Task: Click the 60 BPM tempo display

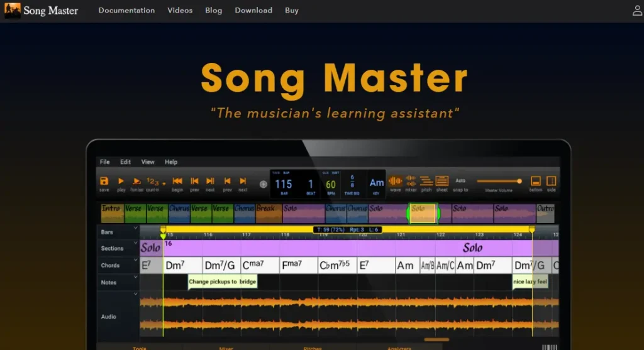Action: click(331, 185)
